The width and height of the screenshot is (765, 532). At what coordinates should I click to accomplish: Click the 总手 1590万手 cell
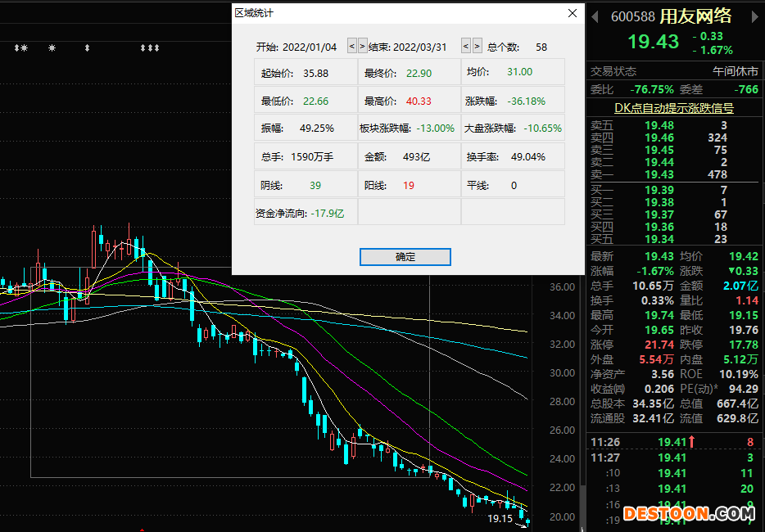[306, 156]
